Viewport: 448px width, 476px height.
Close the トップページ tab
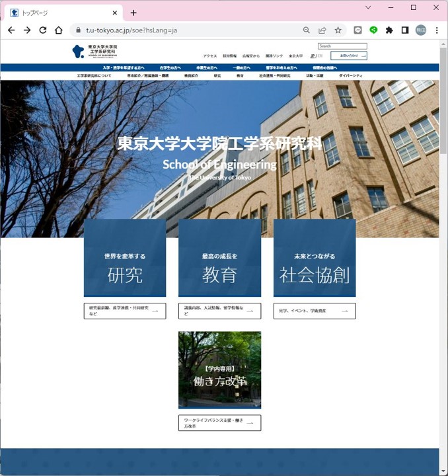[115, 13]
